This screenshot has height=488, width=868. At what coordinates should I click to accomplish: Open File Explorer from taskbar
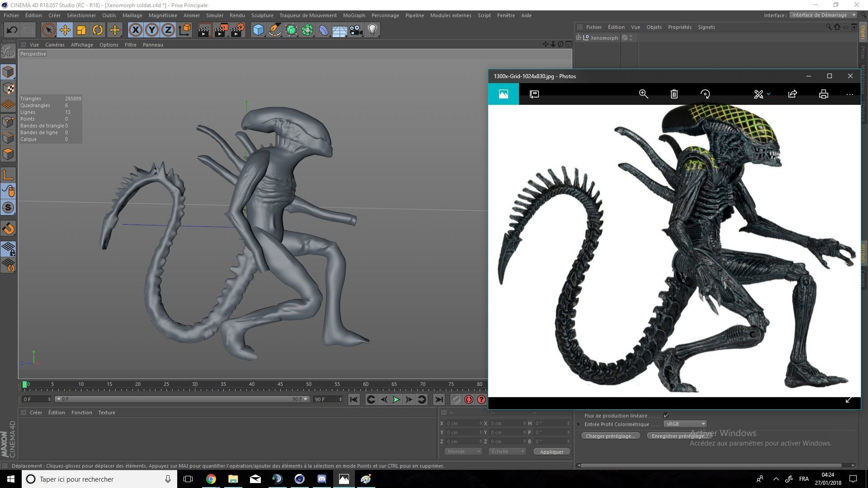pos(233,479)
